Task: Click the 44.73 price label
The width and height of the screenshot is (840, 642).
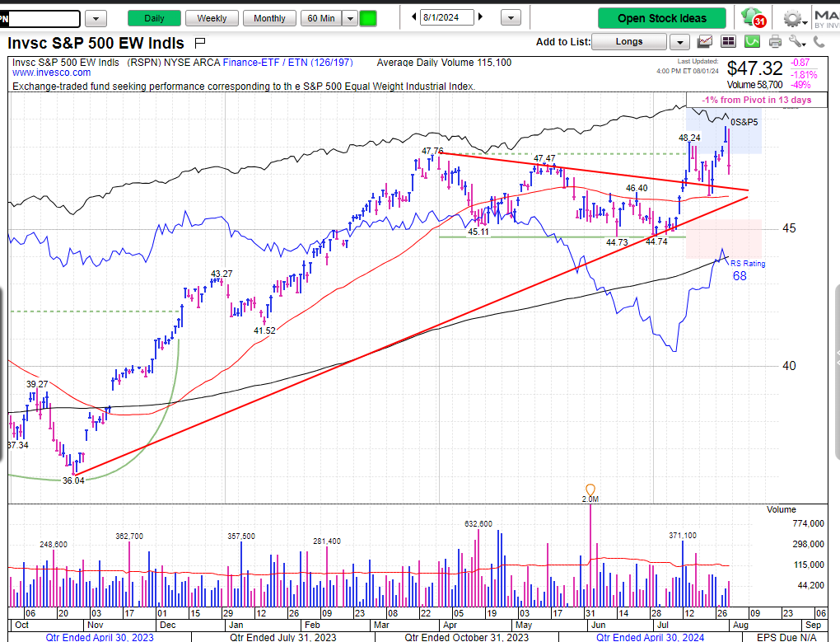Action: pyautogui.click(x=617, y=242)
